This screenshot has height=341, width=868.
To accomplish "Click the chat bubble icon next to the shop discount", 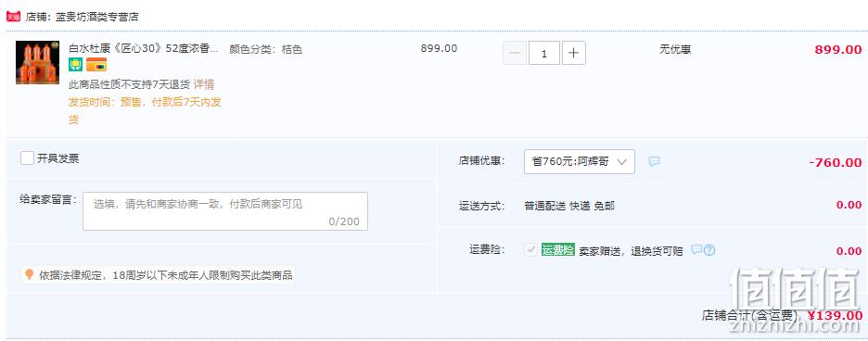I will 654,161.
